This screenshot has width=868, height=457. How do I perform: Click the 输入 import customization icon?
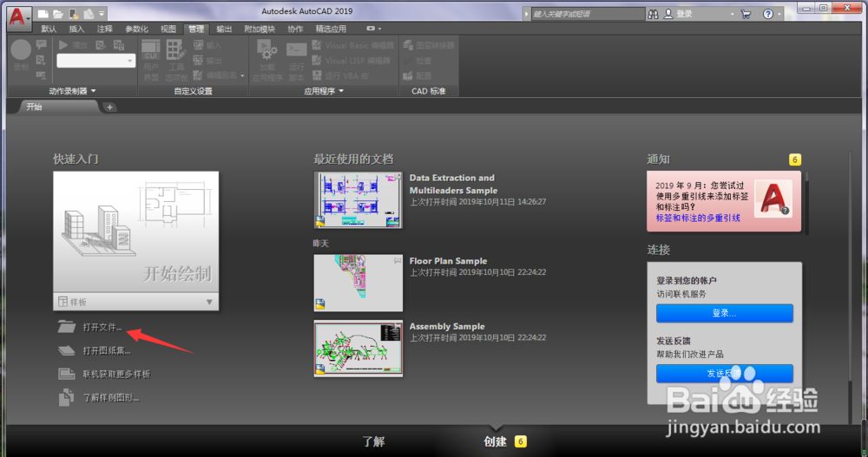point(198,45)
